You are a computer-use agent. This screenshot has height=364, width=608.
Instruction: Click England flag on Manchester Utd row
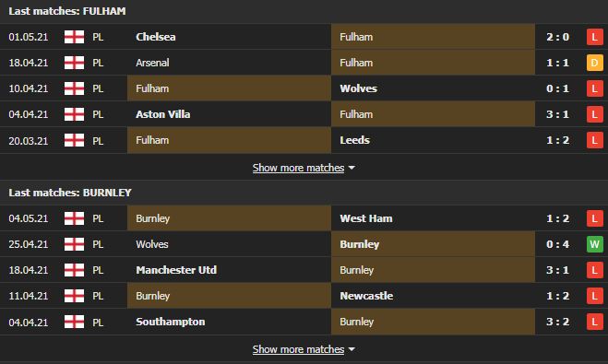(x=74, y=270)
